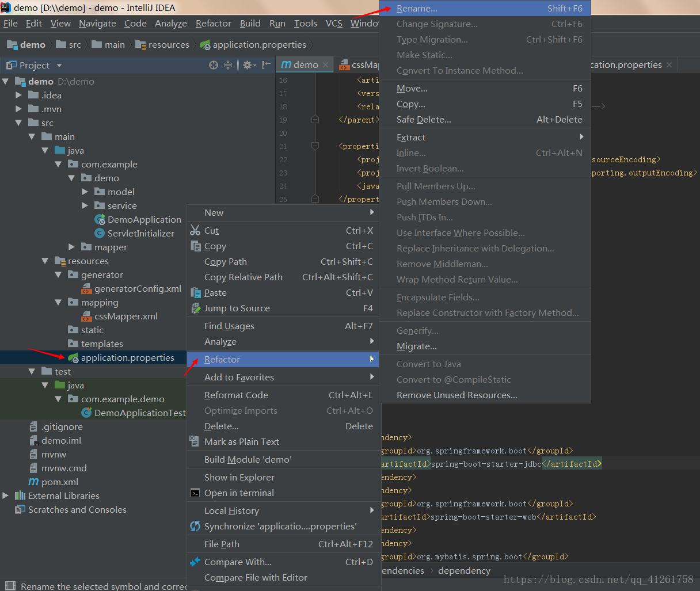Expand the mapper package
Screen dimensions: 700x591
click(x=71, y=247)
